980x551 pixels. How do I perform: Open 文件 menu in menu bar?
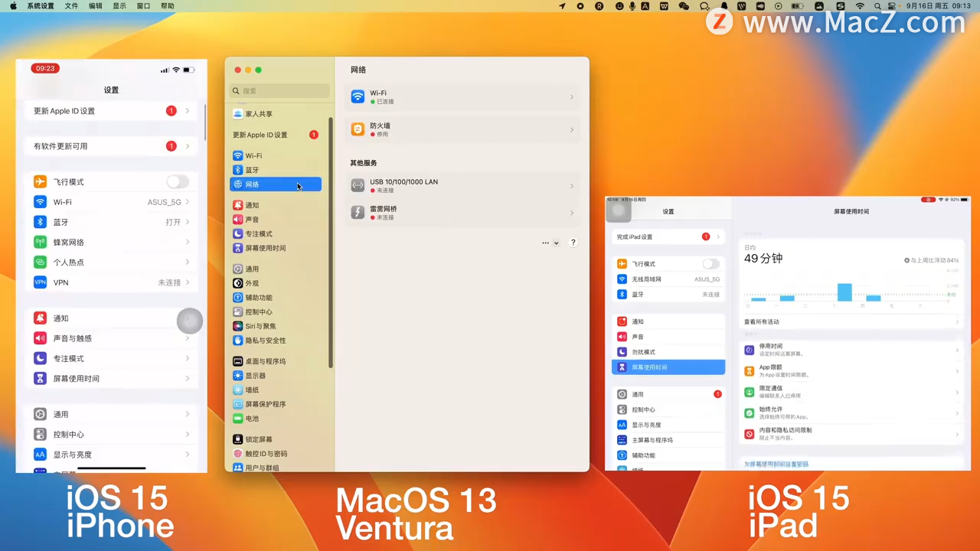click(71, 6)
